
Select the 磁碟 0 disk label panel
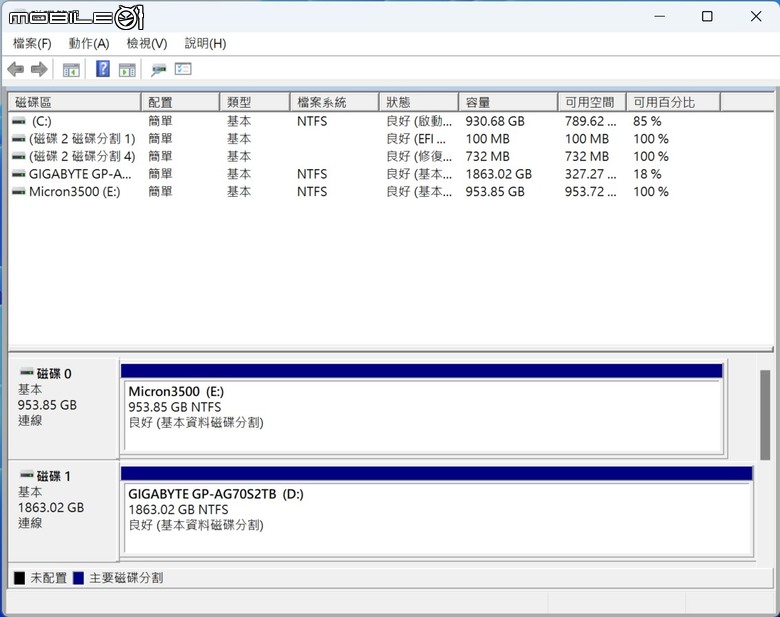pyautogui.click(x=63, y=407)
